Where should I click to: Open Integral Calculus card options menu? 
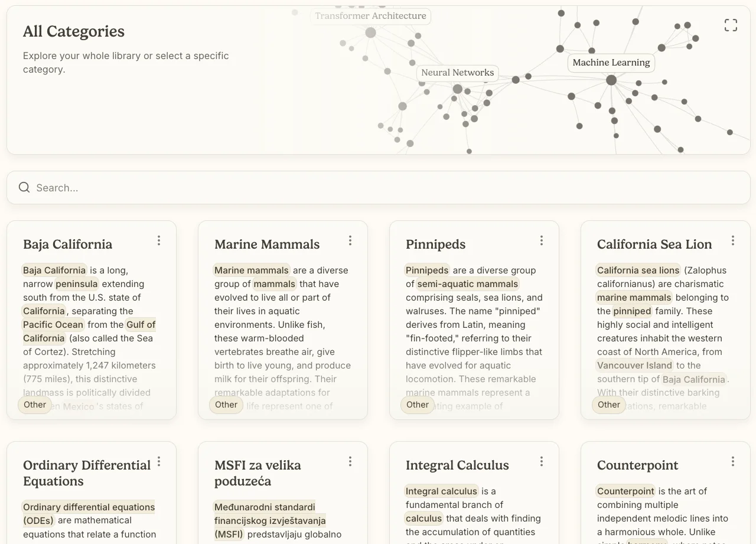tap(542, 461)
